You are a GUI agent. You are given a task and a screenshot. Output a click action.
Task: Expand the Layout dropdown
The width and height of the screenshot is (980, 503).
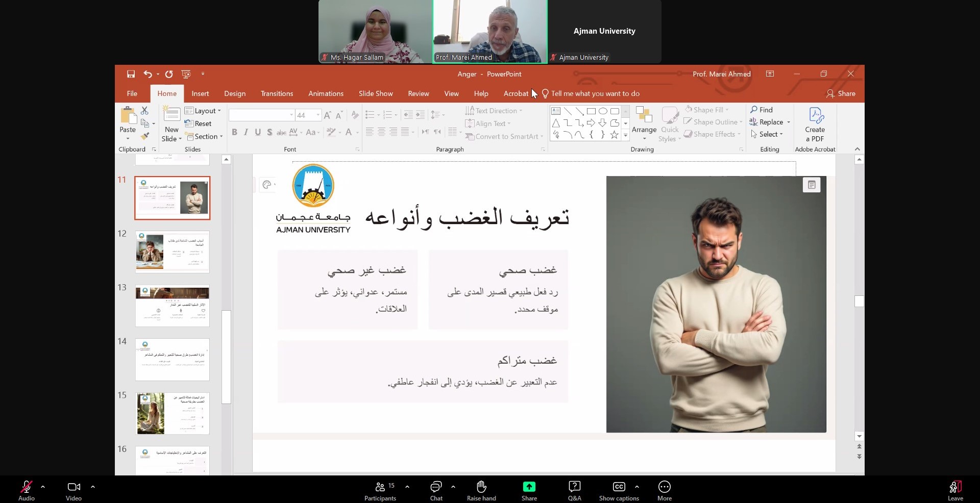tap(203, 111)
